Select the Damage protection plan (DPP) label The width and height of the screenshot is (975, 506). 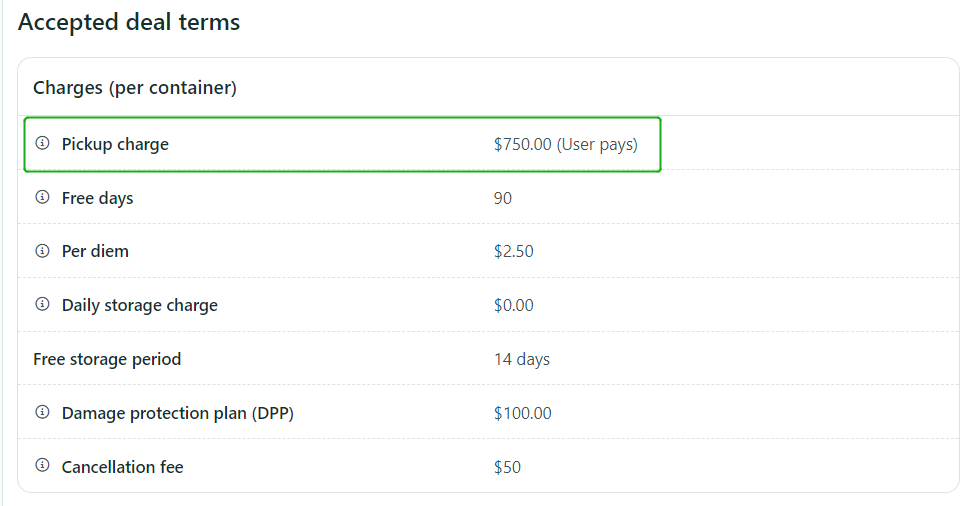click(178, 413)
